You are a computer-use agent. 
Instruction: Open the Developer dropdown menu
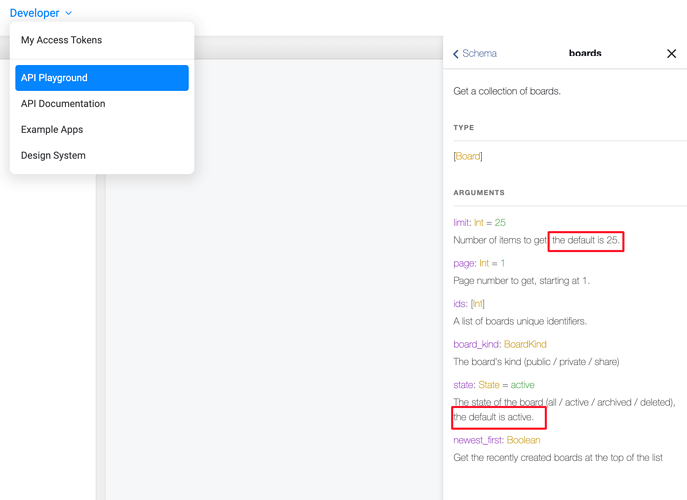35,13
